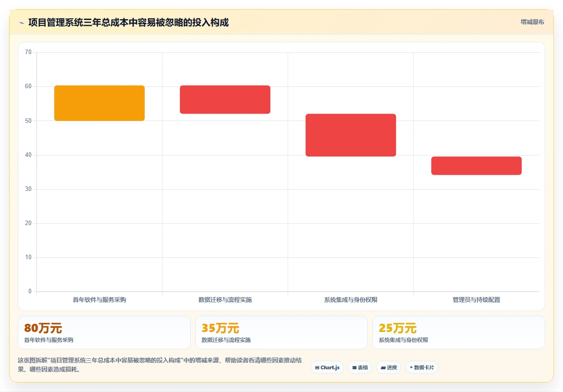The height and width of the screenshot is (392, 563).
Task: Open the 35万元 data card
Action: [x=281, y=332]
